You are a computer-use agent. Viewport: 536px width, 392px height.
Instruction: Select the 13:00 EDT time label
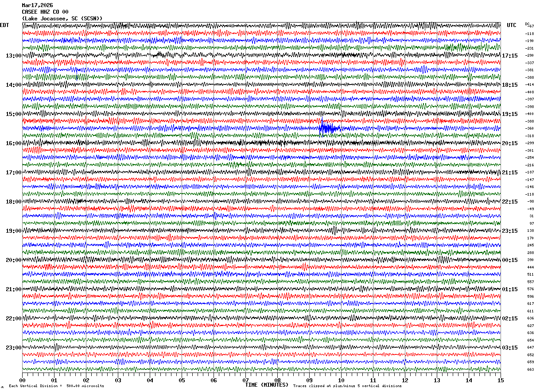pos(13,56)
